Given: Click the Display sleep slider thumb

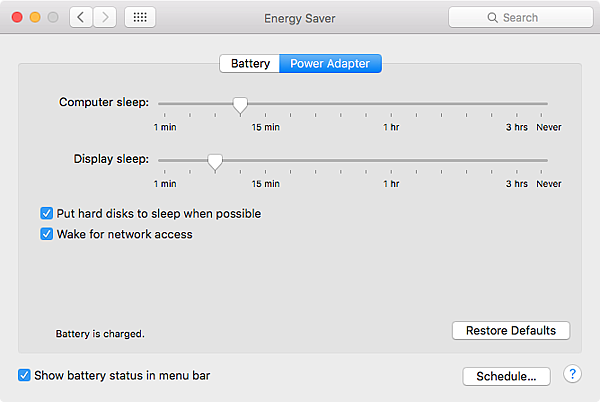Looking at the screenshot, I should (214, 160).
